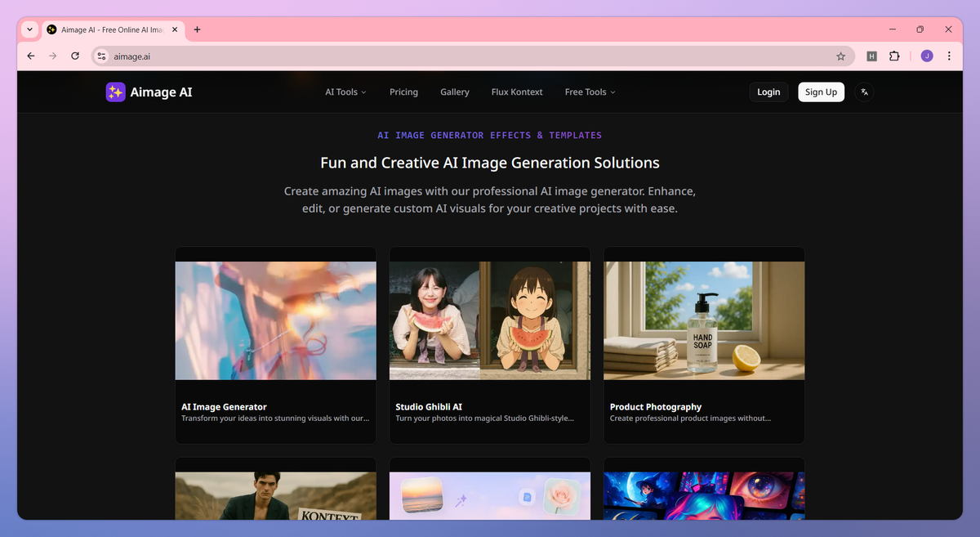Click the Aimage AI brand name link
Screen dimensions: 980x537
pyautogui.click(x=162, y=92)
